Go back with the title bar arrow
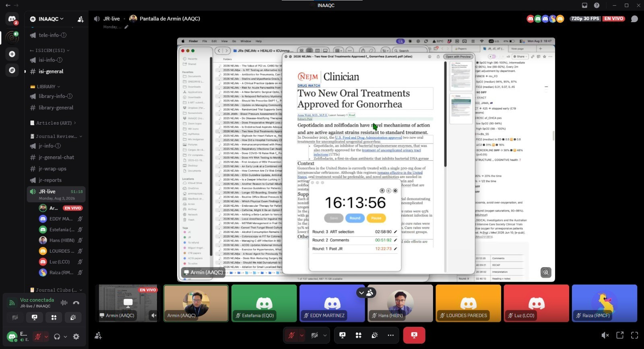The height and width of the screenshot is (349, 644). point(8,5)
